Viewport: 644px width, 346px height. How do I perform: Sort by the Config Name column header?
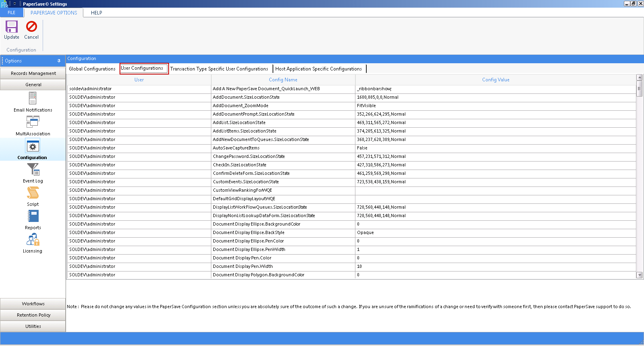point(283,80)
